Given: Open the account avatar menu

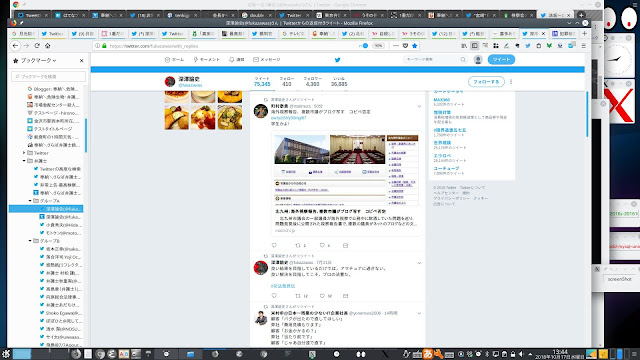Looking at the screenshot, I should pos(478,60).
